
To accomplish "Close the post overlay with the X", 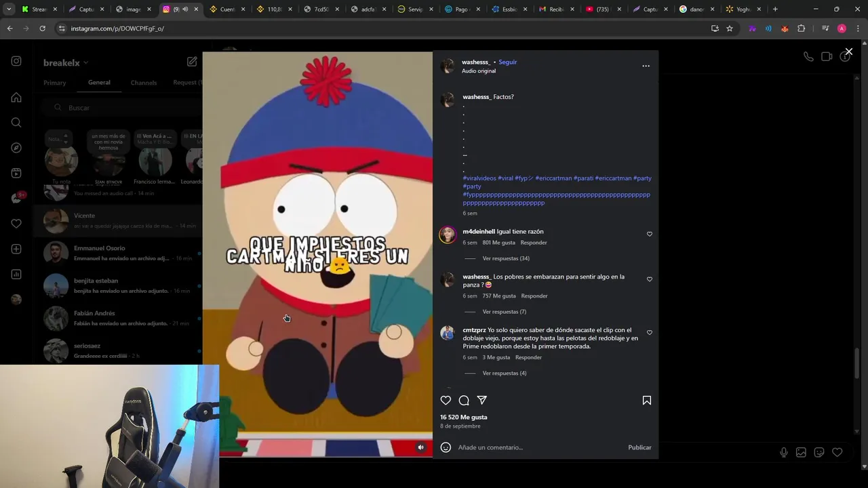I will [x=848, y=52].
